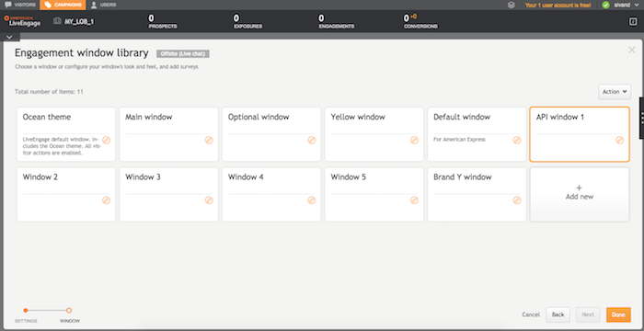Click the edit icon on Default window card
Viewport: 644px width, 331px height.
click(517, 140)
